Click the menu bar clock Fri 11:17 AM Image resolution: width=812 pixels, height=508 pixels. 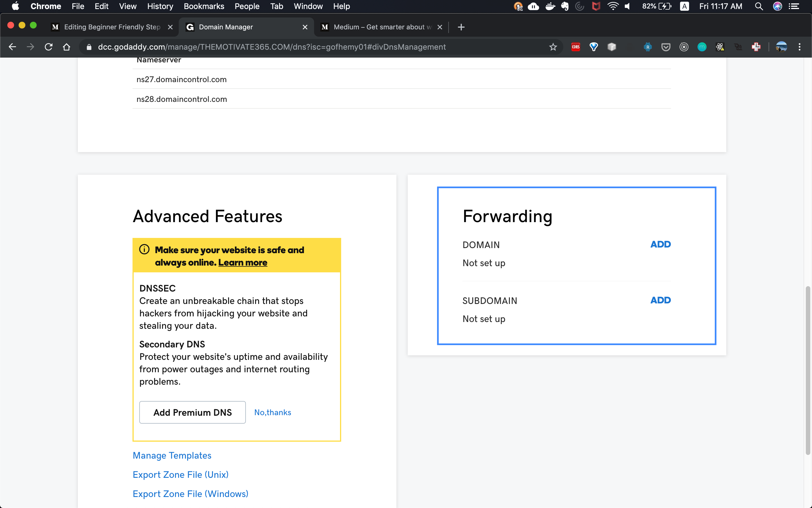click(721, 6)
